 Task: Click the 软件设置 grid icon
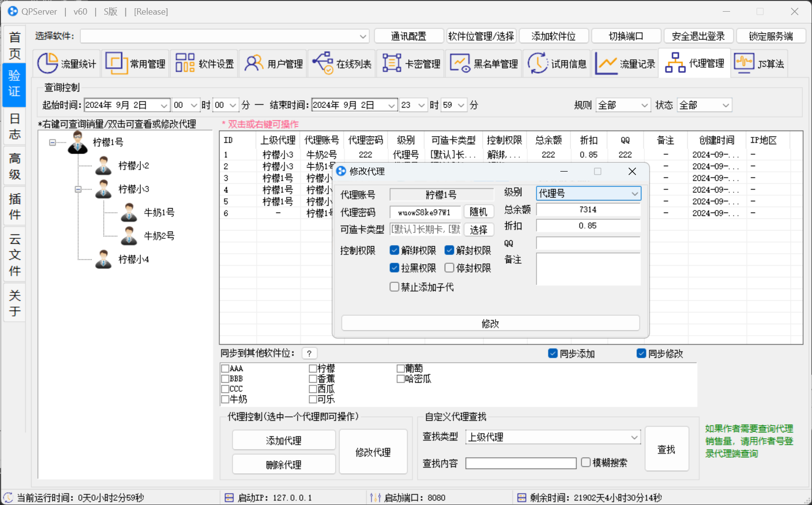(185, 63)
